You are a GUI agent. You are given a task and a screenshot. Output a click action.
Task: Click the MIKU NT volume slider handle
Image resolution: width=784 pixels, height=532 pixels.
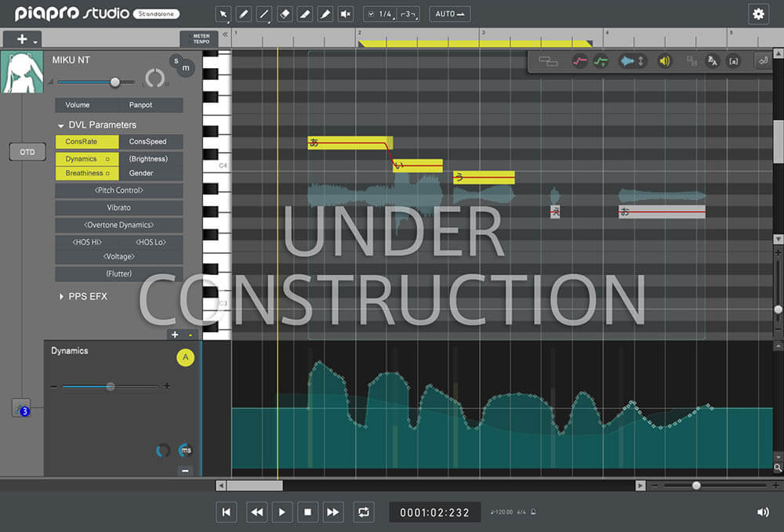pos(115,82)
